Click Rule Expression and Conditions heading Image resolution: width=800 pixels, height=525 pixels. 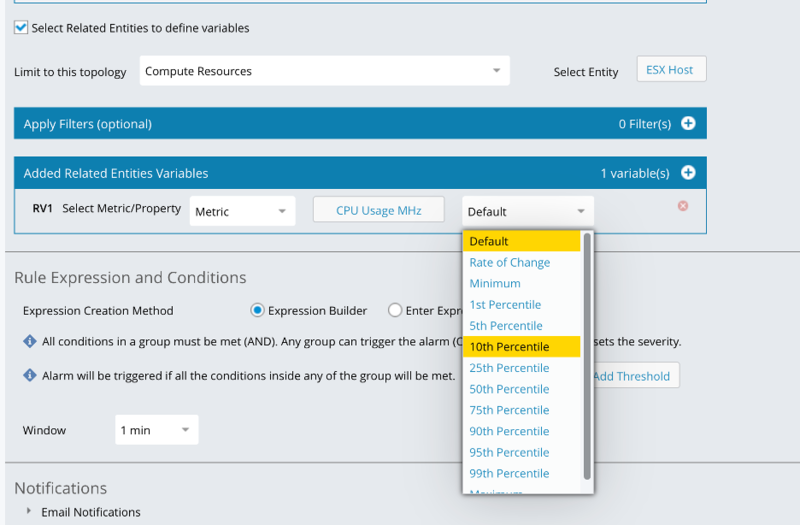[x=130, y=278]
